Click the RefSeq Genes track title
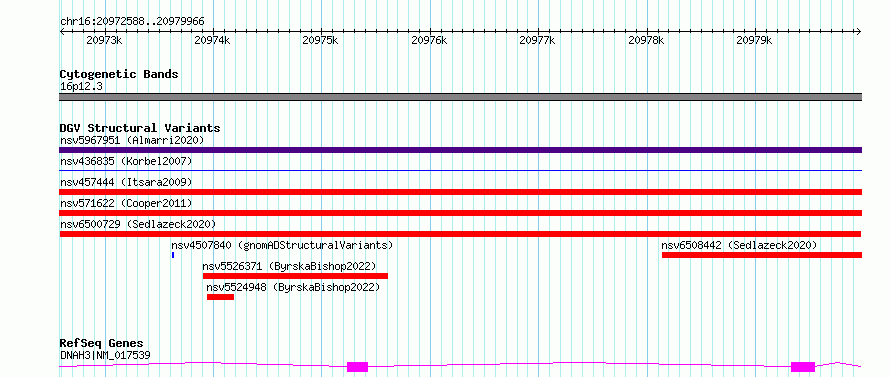 click(101, 343)
